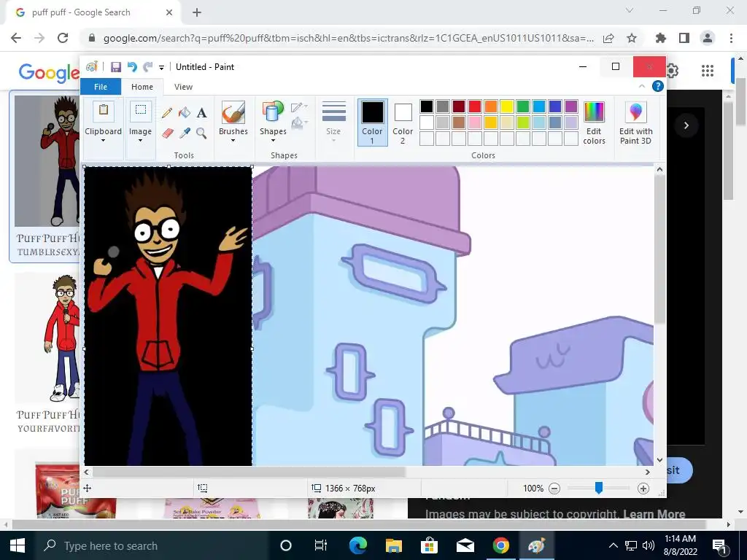Pick the red color swatch

(x=474, y=106)
